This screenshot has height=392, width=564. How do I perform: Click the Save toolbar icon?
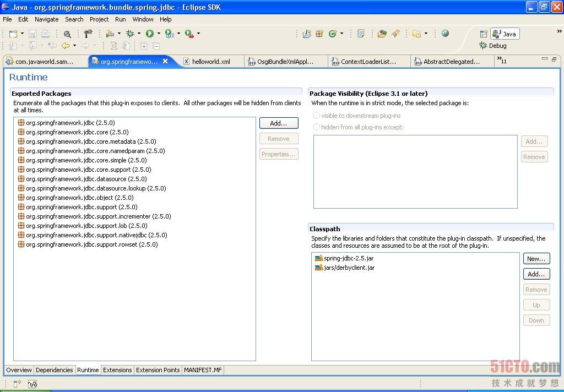coord(32,34)
